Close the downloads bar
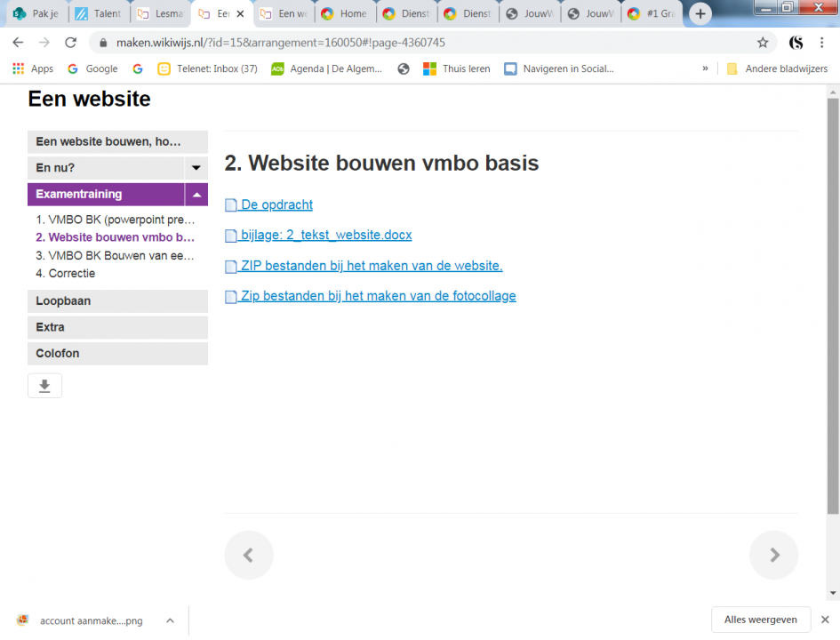 point(824,620)
